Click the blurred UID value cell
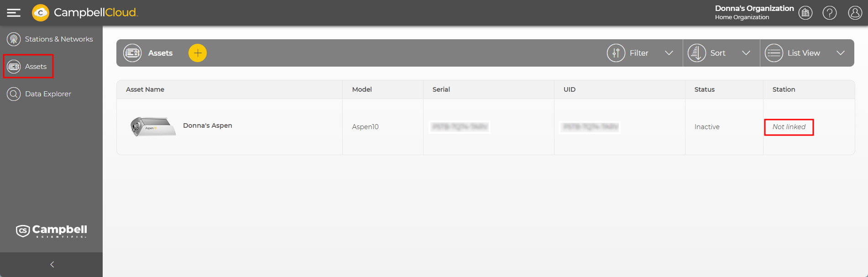Screen dimensions: 868x277 tap(591, 127)
